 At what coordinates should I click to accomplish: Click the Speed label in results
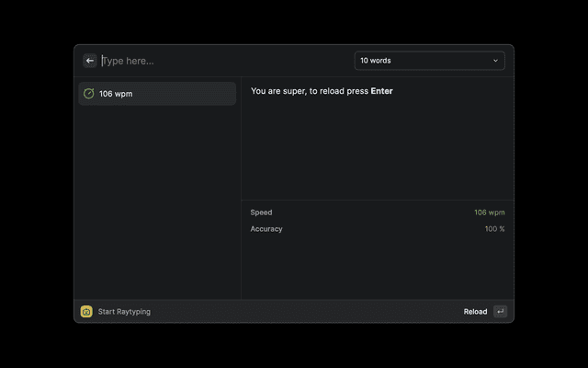click(x=261, y=213)
